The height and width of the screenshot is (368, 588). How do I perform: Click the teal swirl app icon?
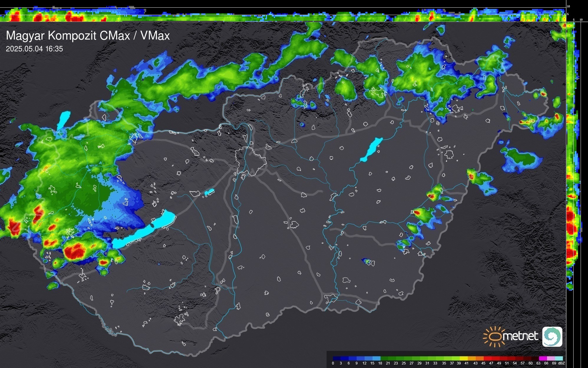tap(552, 336)
